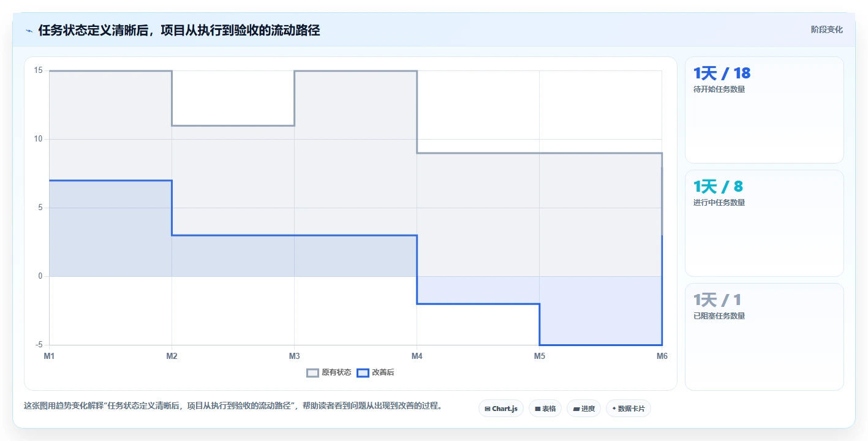This screenshot has height=441, width=868.
Task: Open the 待开始任务数量 card
Action: coord(764,110)
